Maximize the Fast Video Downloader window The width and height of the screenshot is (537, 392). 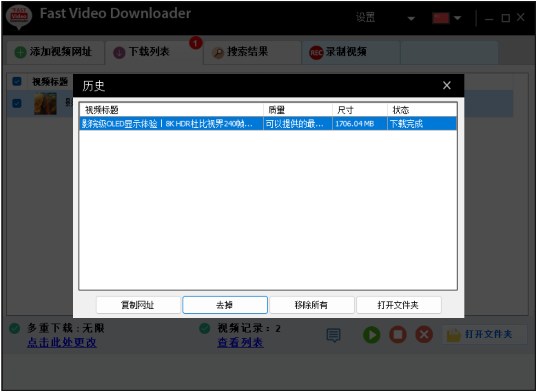(505, 18)
